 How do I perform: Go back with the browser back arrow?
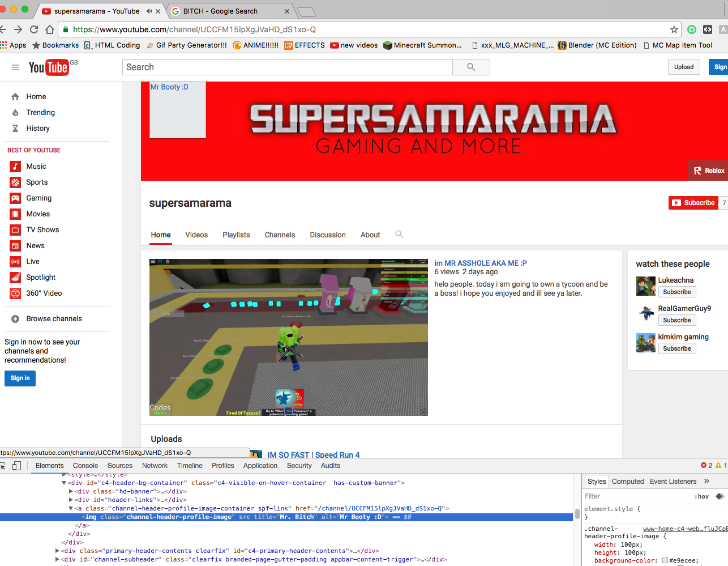pos(3,29)
